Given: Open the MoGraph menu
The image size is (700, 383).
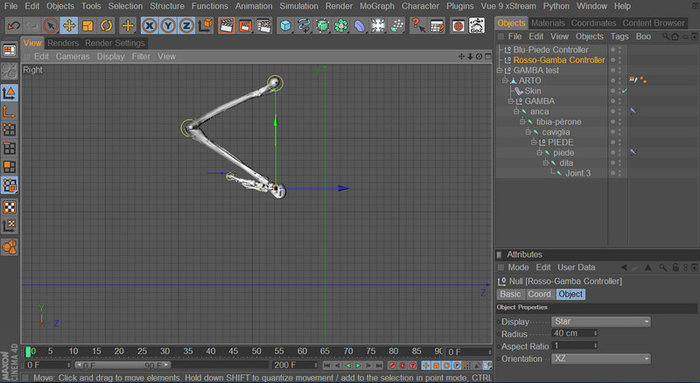Looking at the screenshot, I should pos(377,6).
